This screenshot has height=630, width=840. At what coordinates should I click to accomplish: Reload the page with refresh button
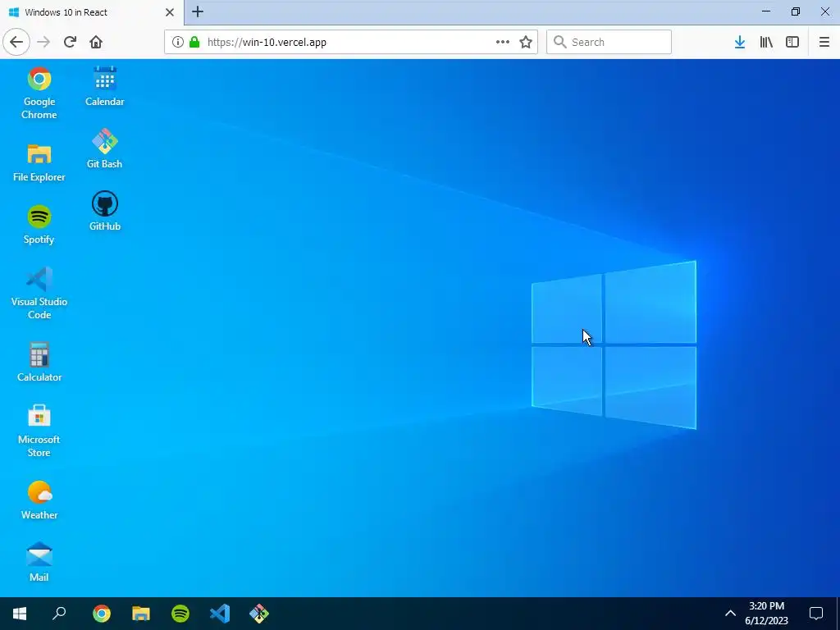pos(70,42)
